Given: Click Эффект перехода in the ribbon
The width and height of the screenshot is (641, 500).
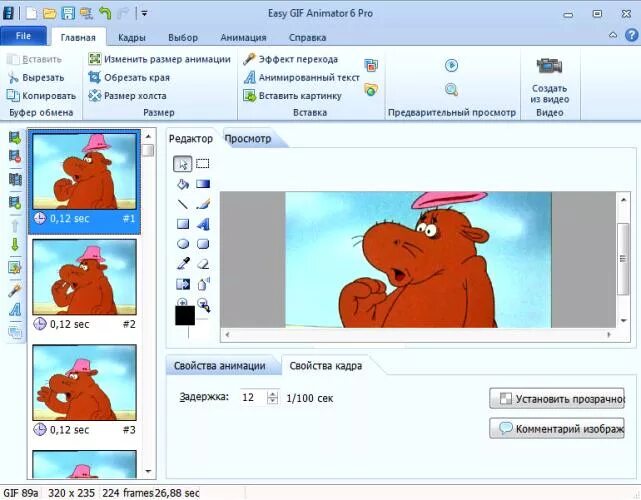Looking at the screenshot, I should click(290, 59).
